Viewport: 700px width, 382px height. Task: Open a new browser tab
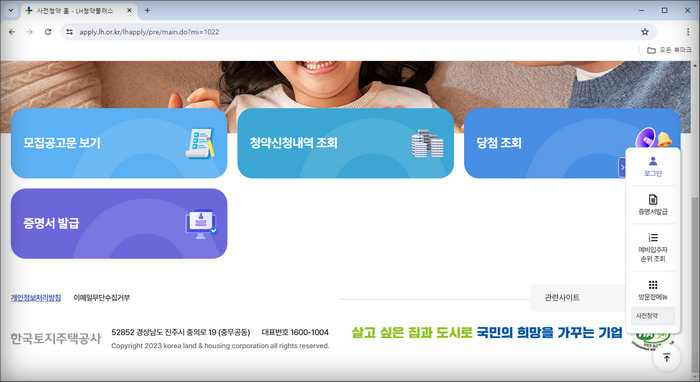147,10
